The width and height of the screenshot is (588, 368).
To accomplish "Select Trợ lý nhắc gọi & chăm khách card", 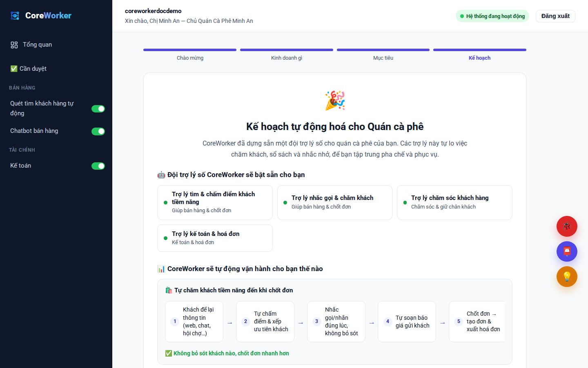I will coord(335,202).
